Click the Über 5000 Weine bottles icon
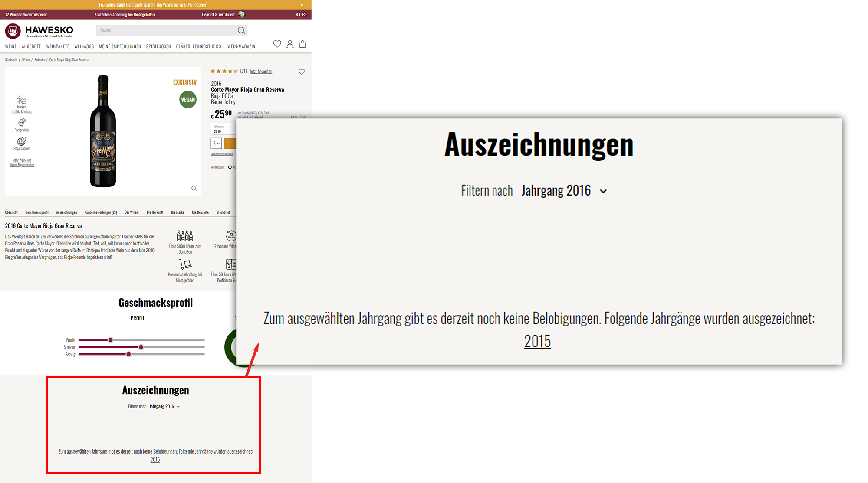Viewport: 868px width, 483px height. (x=185, y=236)
